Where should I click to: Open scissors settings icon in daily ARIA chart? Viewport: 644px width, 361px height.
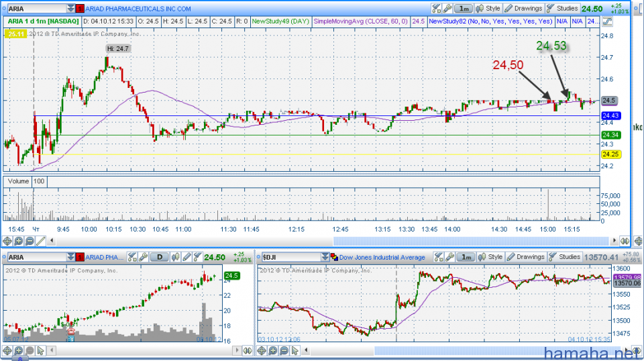[x=132, y=257]
